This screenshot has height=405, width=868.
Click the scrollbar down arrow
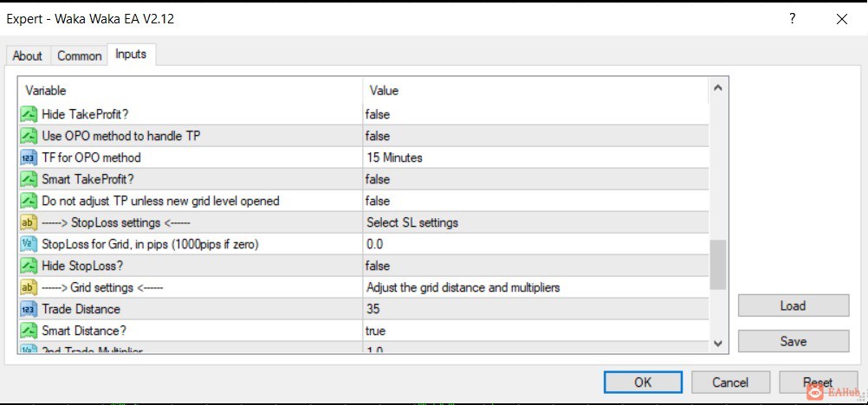[718, 343]
